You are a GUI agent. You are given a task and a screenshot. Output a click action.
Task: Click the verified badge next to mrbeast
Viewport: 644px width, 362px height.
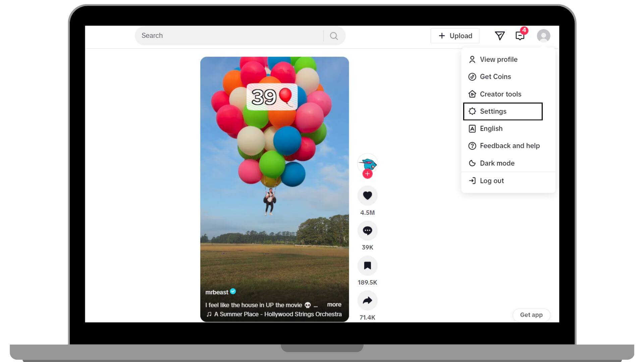point(233,292)
